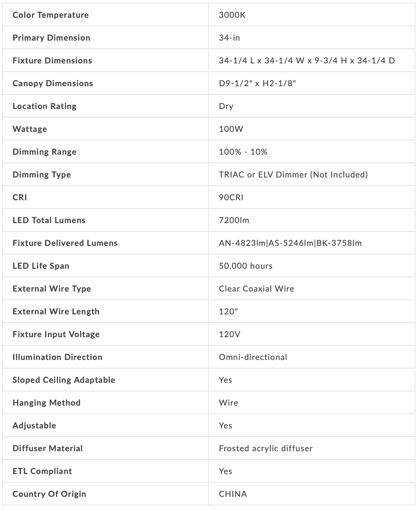Click the Omni-directional value

[253, 357]
